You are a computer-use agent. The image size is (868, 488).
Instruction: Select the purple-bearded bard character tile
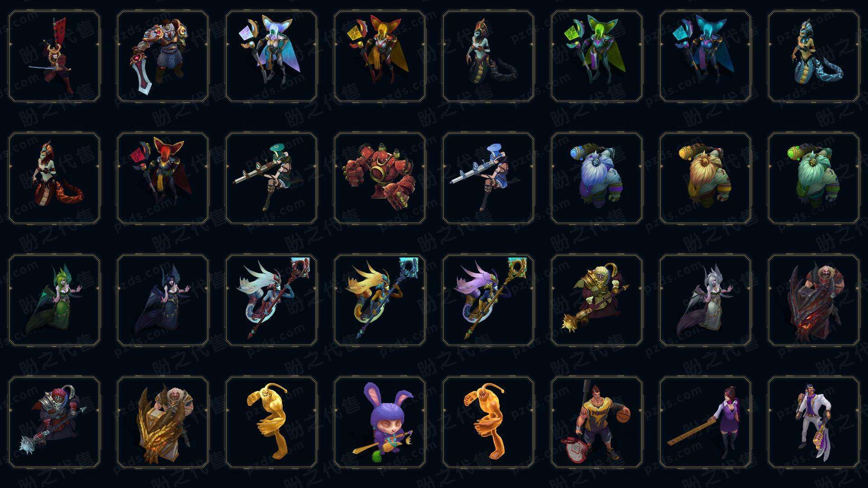(x=597, y=178)
